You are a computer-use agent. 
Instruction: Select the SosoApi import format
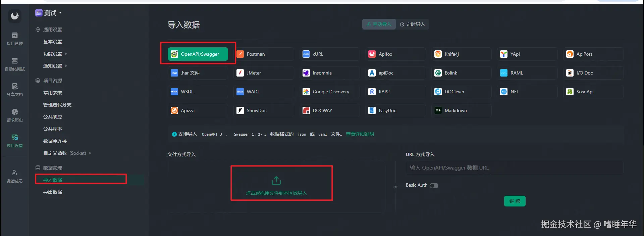coord(593,92)
